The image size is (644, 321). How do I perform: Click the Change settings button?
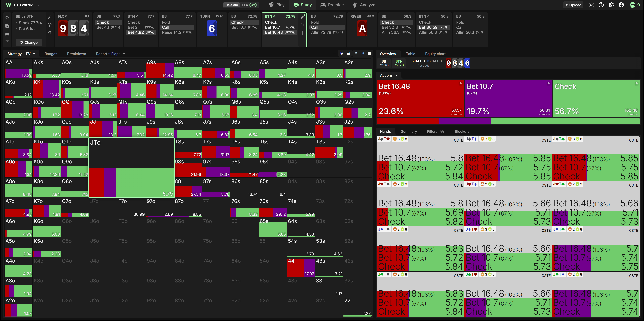(29, 42)
